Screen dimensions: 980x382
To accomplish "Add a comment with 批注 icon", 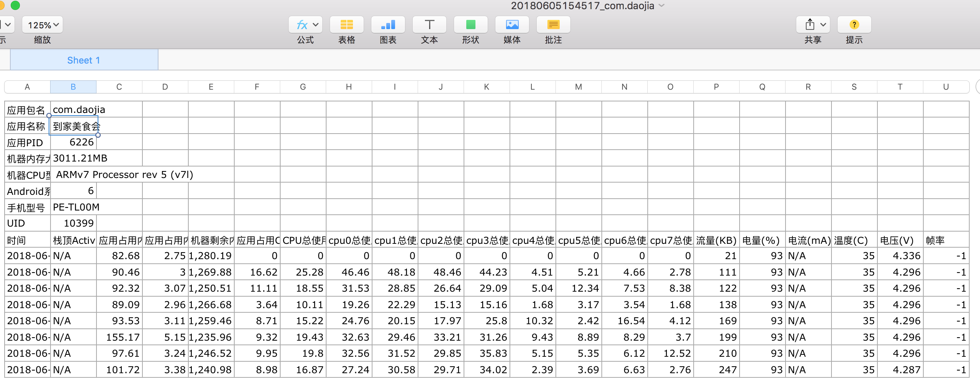I will click(x=553, y=25).
